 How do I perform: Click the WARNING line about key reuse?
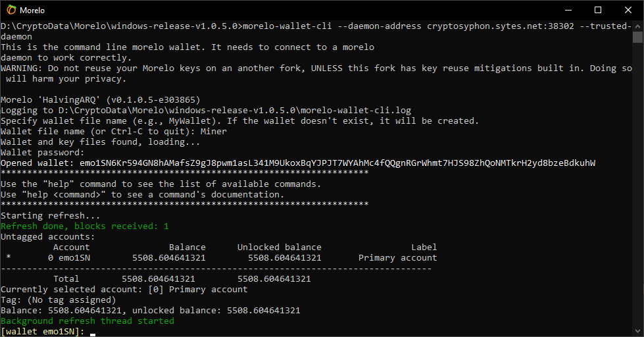click(316, 68)
